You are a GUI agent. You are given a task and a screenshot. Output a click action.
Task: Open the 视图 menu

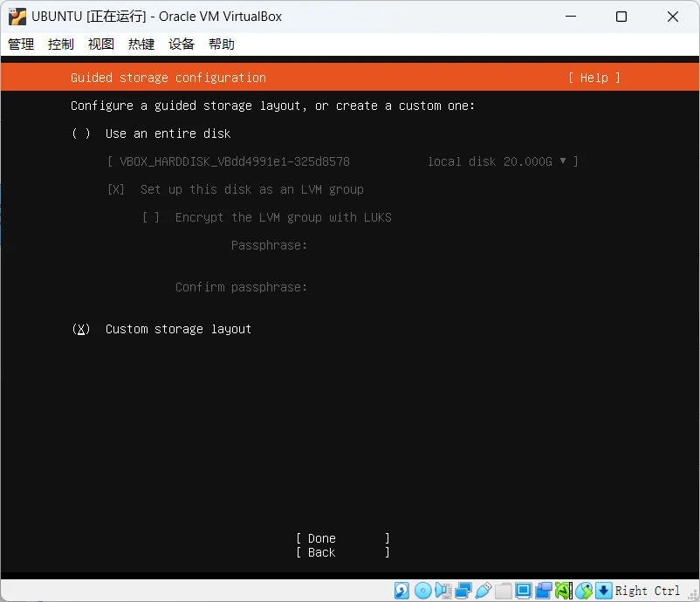pyautogui.click(x=101, y=44)
